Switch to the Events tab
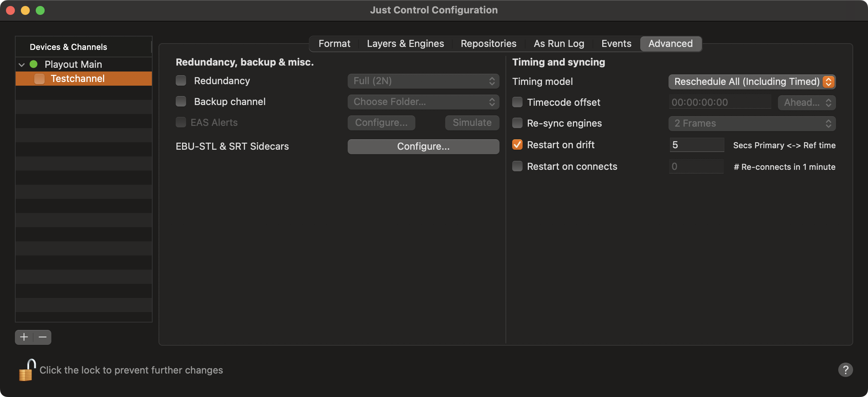868x397 pixels. point(616,44)
